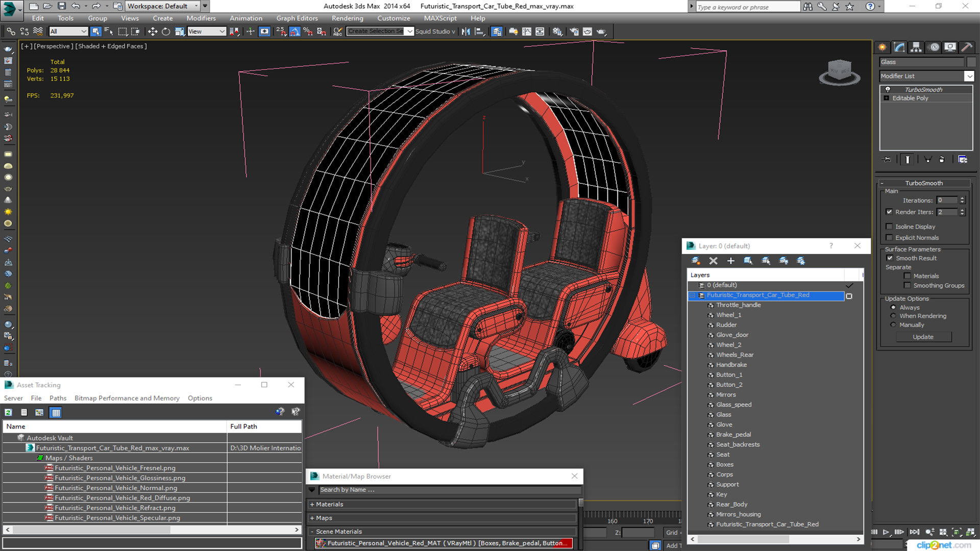Open the Modifier List dropdown
This screenshot has width=980, height=551.
[969, 76]
